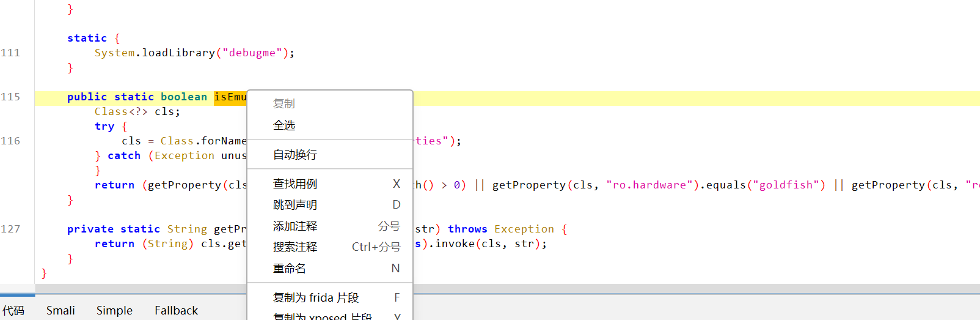Select 查找用例 to find usages

tap(295, 184)
